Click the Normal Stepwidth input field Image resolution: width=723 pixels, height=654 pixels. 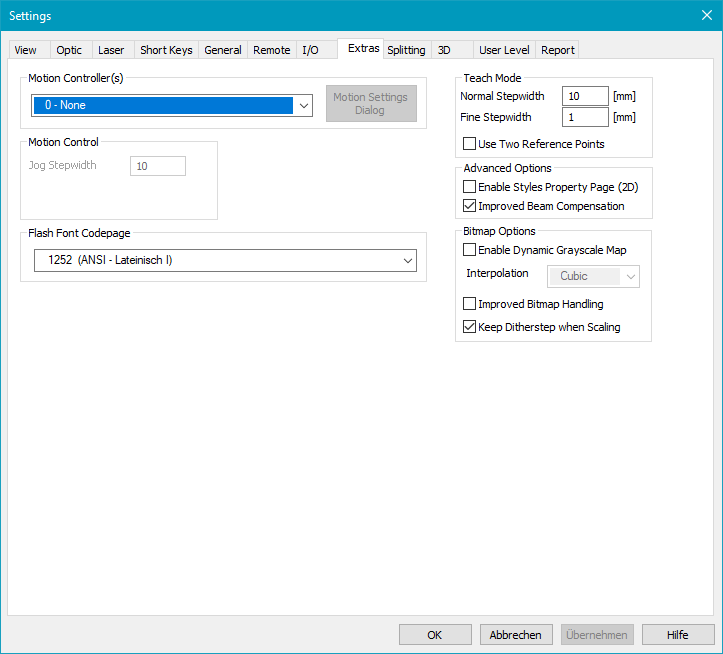pyautogui.click(x=585, y=96)
